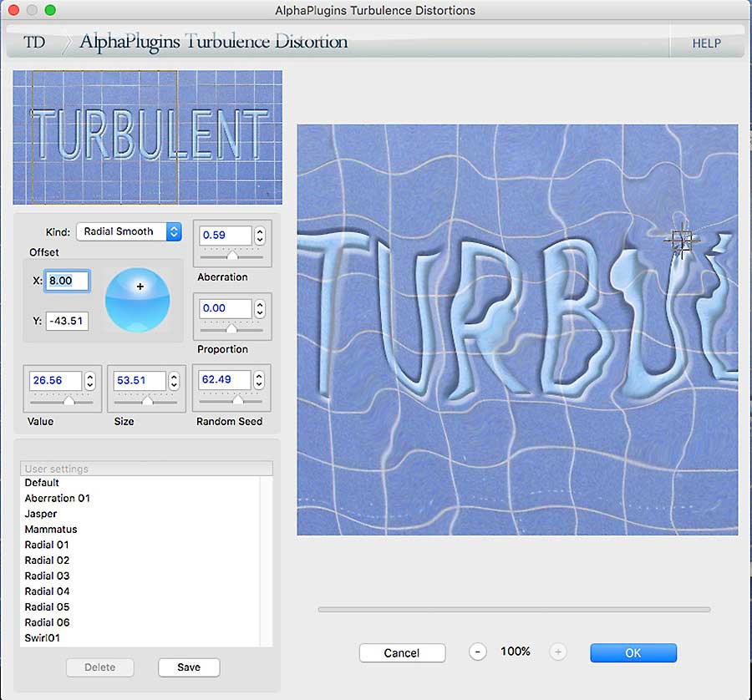Select the Jasper preset

41,514
